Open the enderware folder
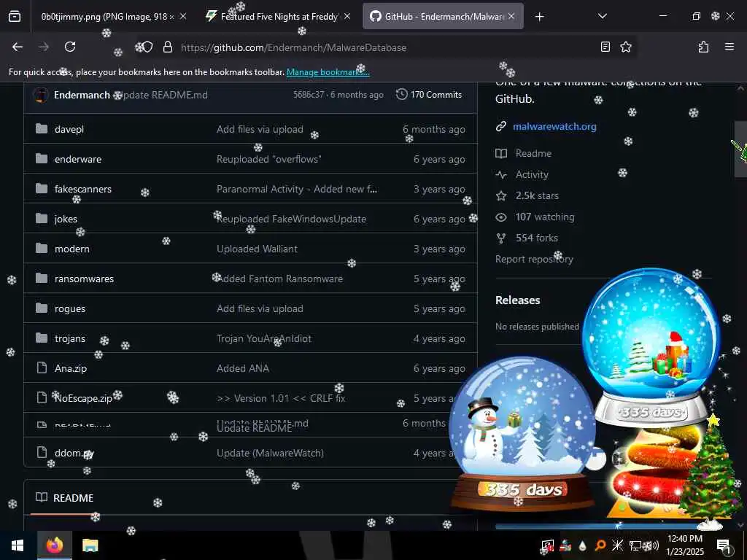The width and height of the screenshot is (747, 560). click(77, 159)
